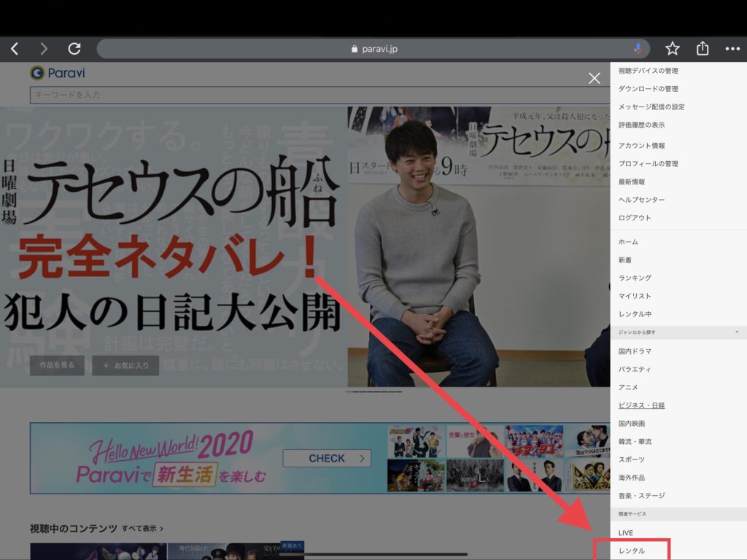Reload the paravi.jp page
The width and height of the screenshot is (747, 560).
pyautogui.click(x=74, y=49)
